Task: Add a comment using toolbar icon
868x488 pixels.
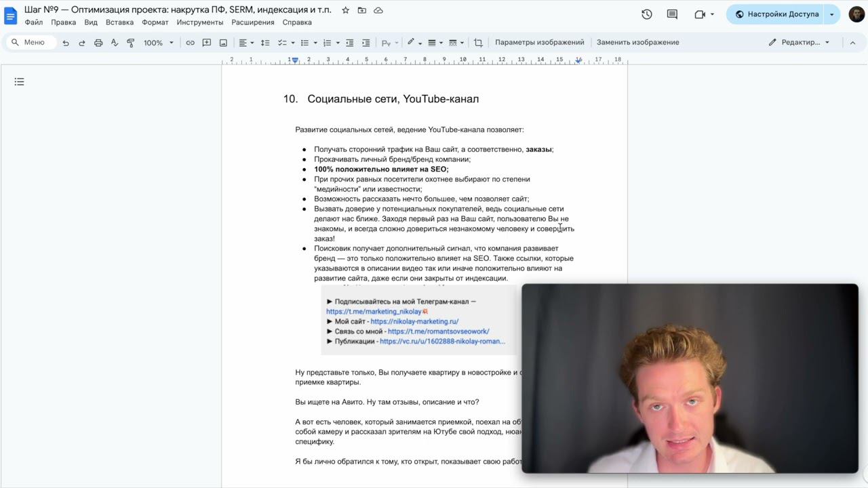Action: (x=207, y=43)
